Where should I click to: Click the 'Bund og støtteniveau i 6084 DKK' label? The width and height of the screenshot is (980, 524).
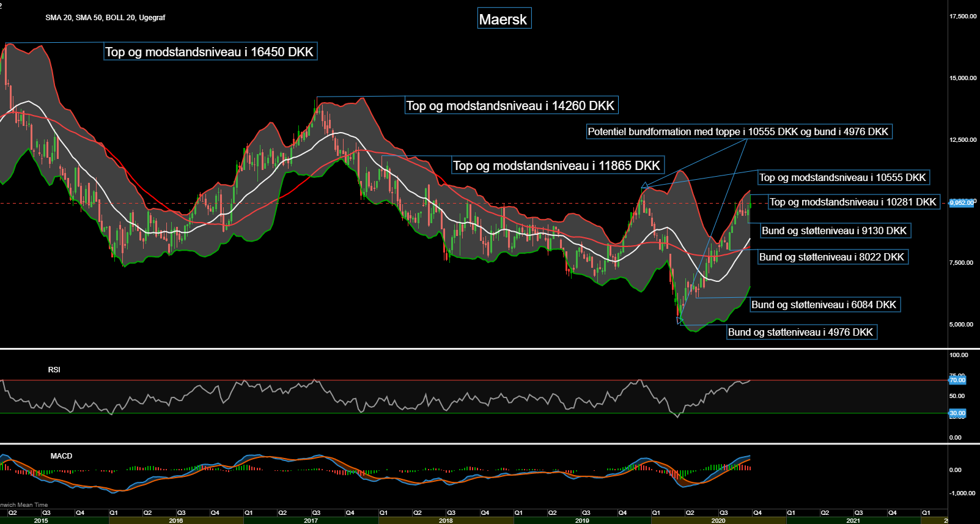point(825,304)
